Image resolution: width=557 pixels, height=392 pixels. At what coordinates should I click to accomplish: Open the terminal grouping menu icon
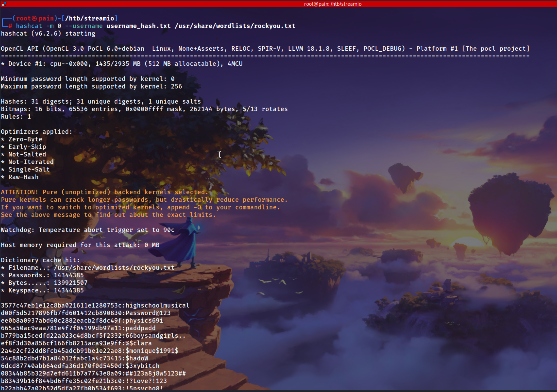(4, 4)
